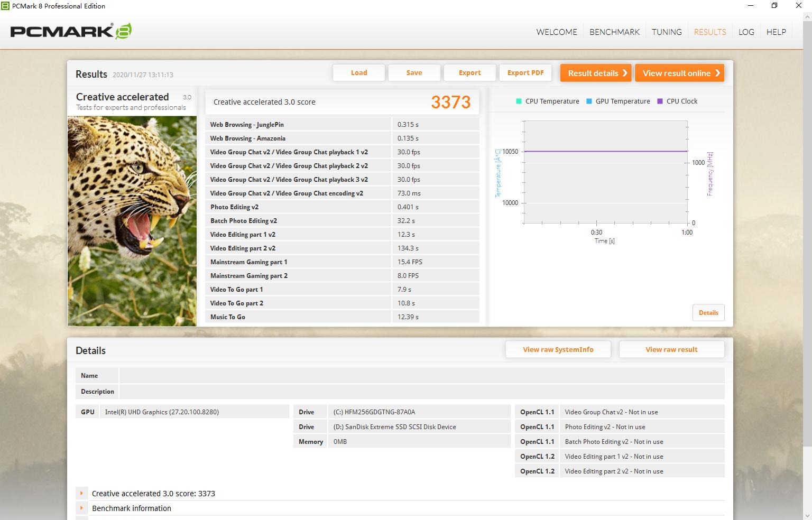This screenshot has height=520, width=812.
Task: Select Video Group Chat playback 3 v2 row
Action: (x=342, y=180)
